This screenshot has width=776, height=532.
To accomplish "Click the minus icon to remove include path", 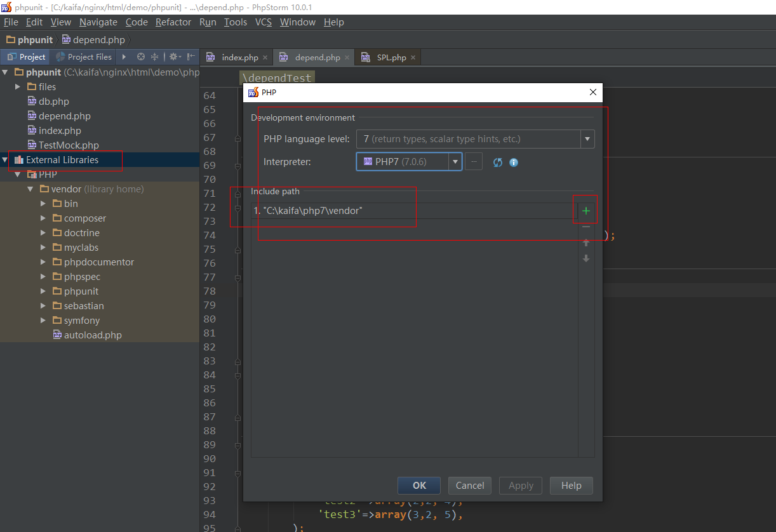I will click(585, 227).
